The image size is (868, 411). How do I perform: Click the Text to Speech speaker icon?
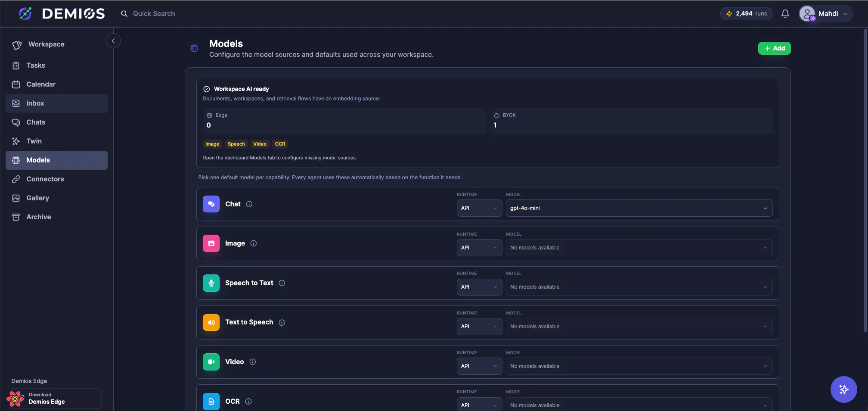[211, 322]
